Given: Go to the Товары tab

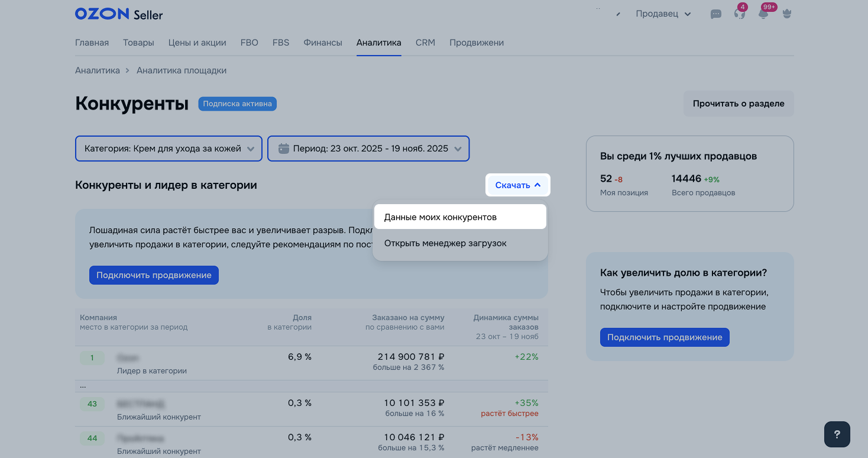Looking at the screenshot, I should point(138,43).
